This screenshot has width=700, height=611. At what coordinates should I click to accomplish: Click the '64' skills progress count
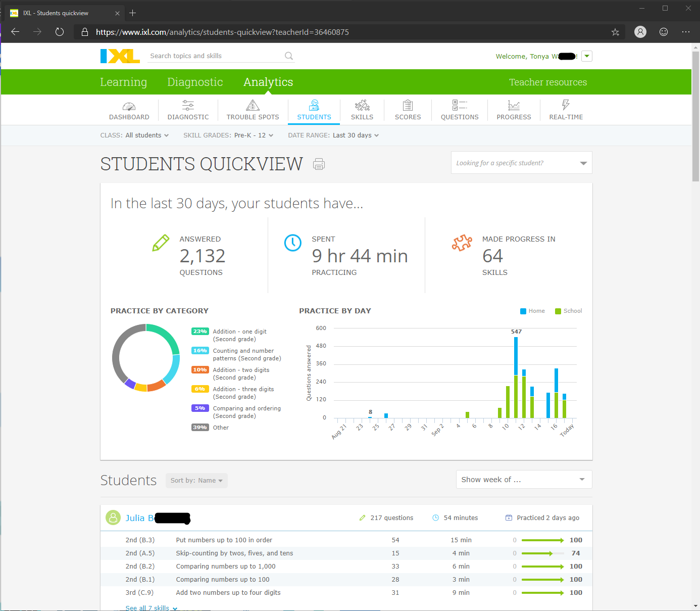coord(492,256)
